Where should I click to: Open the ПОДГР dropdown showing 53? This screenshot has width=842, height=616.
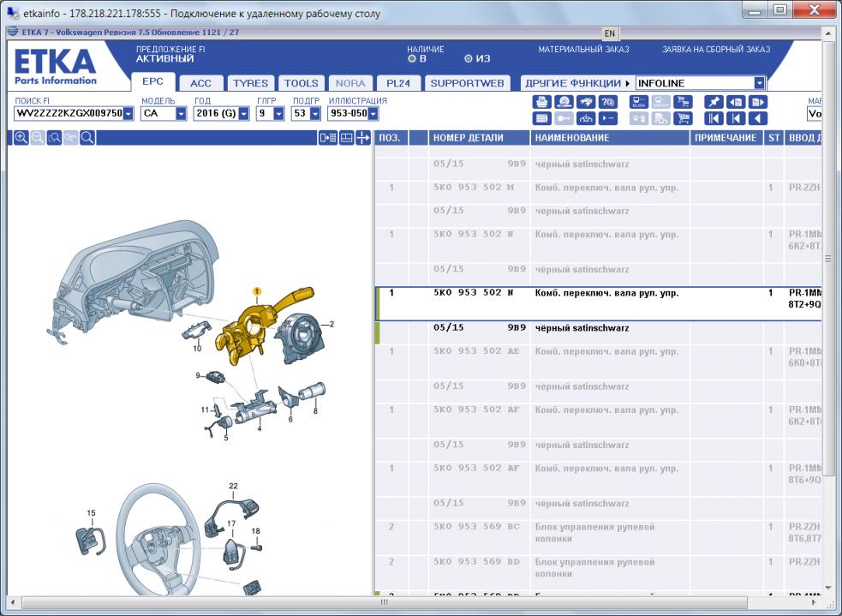(315, 113)
